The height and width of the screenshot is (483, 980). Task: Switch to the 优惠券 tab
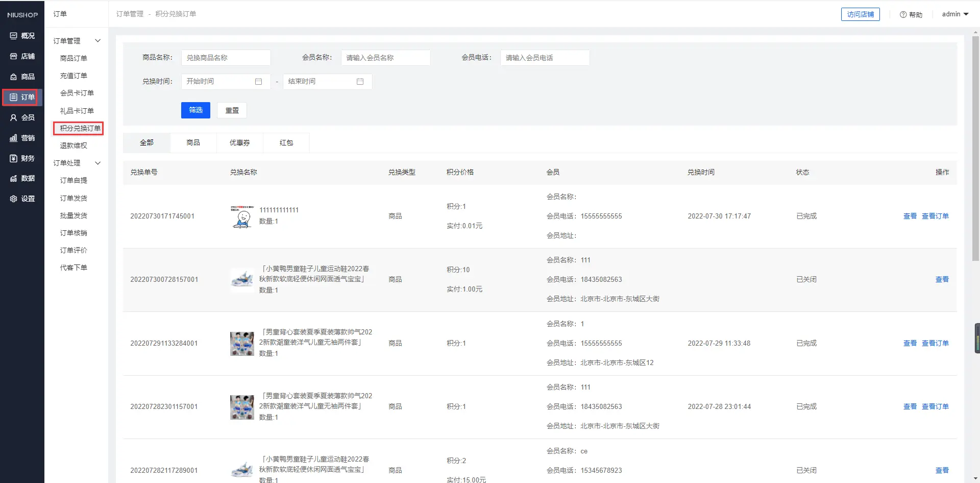point(239,143)
